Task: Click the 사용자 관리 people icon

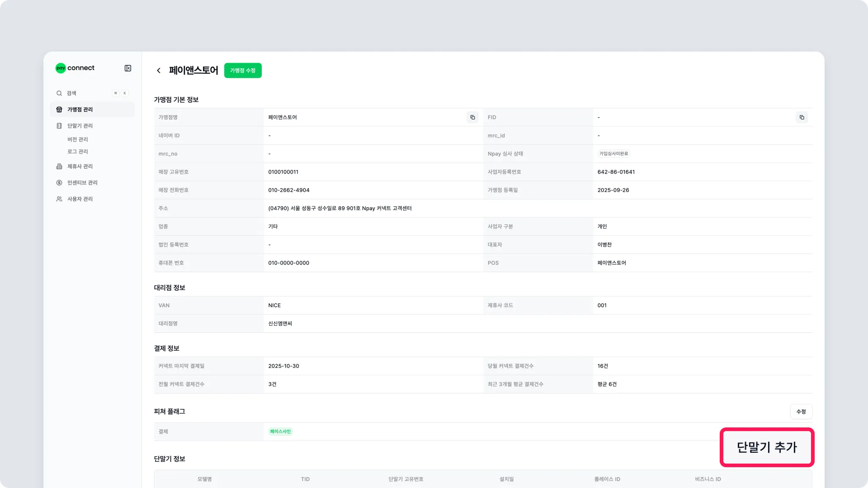Action: click(59, 199)
